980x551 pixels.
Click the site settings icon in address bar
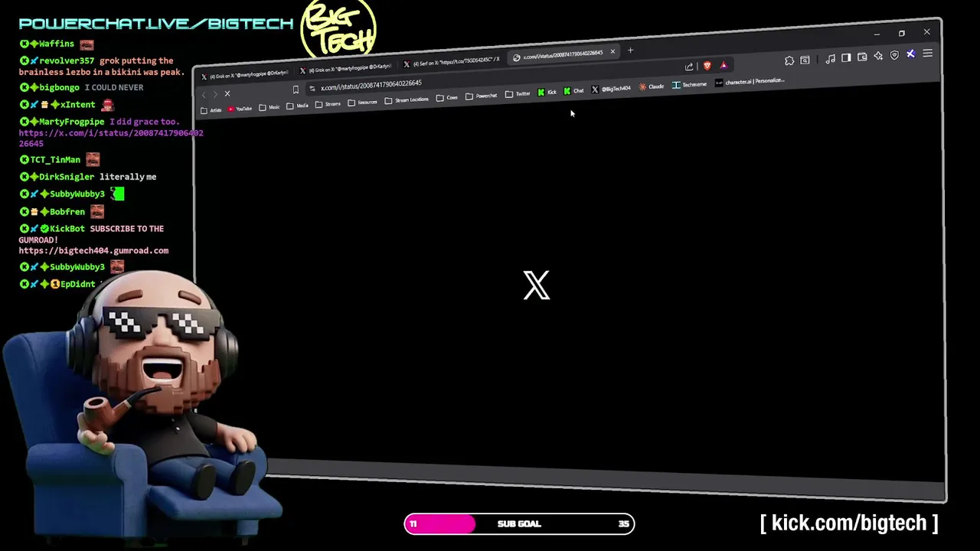[312, 89]
